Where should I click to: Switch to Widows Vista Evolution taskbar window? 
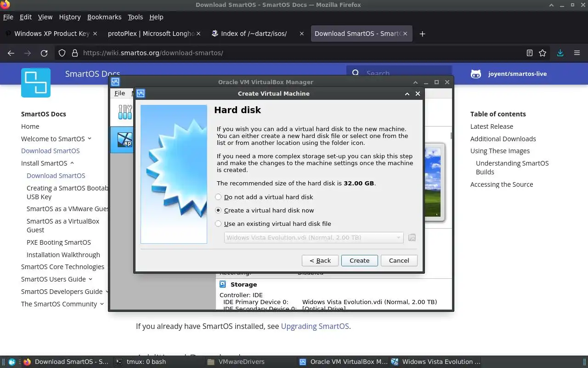(435, 362)
